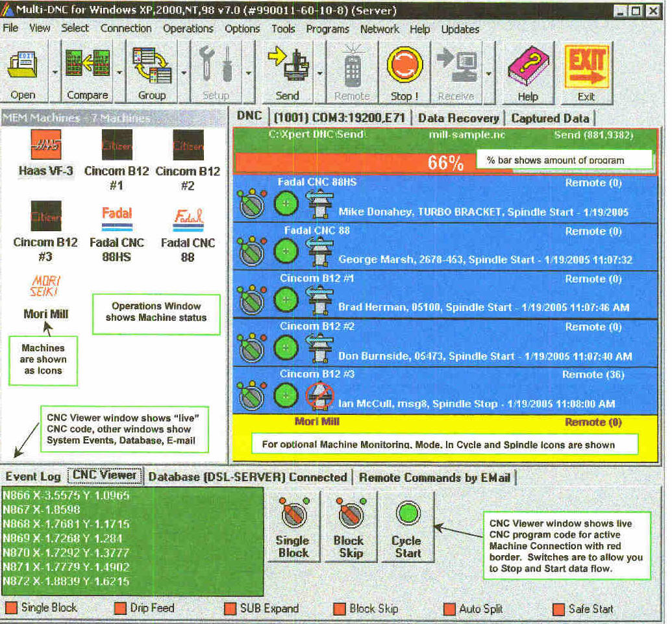672x624 pixels.
Task: Toggle the Cycle Start button
Action: tap(407, 527)
